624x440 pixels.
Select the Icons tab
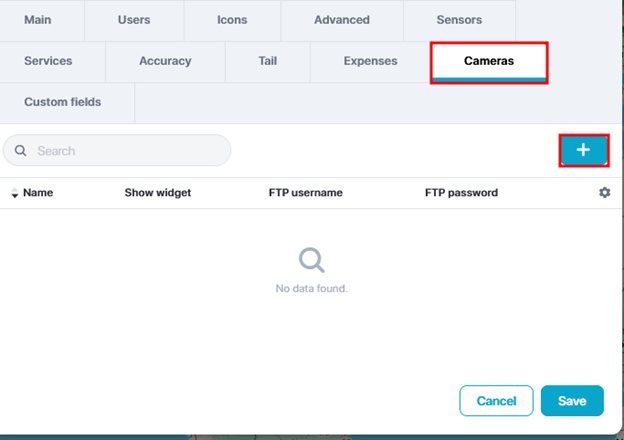click(x=232, y=20)
